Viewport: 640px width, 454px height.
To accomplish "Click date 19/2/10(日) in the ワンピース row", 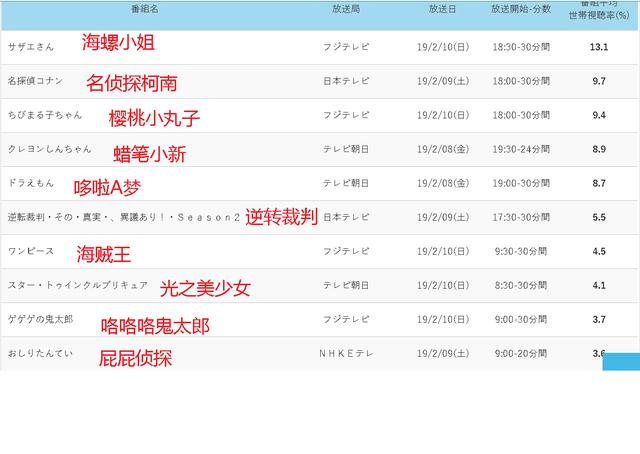I will point(443,251).
